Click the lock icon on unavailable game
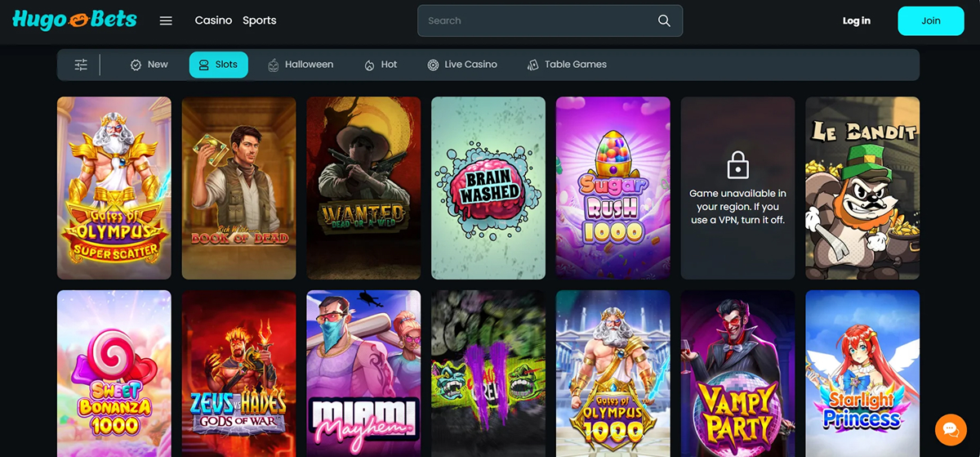 tap(737, 166)
